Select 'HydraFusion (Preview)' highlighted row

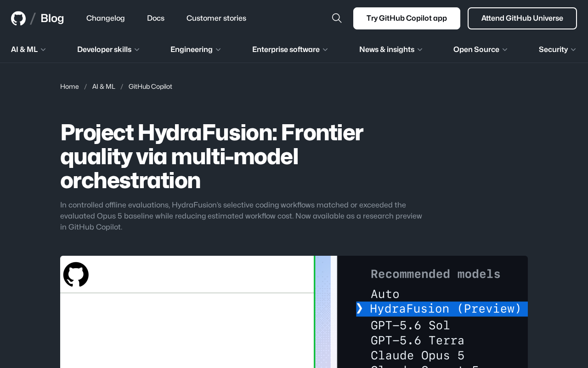pyautogui.click(x=442, y=309)
